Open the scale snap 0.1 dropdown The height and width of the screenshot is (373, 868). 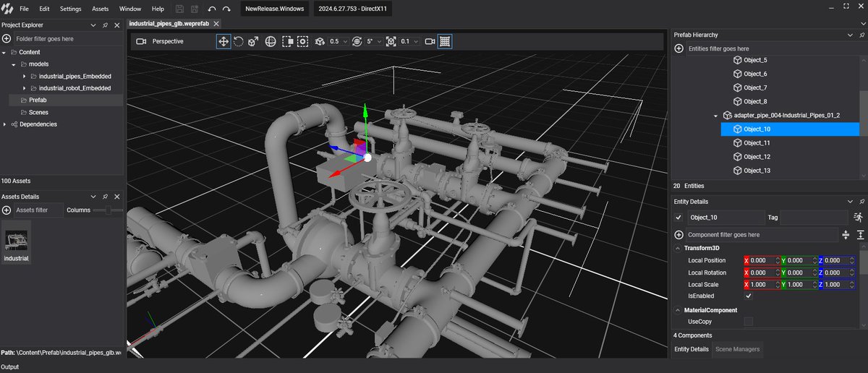414,41
